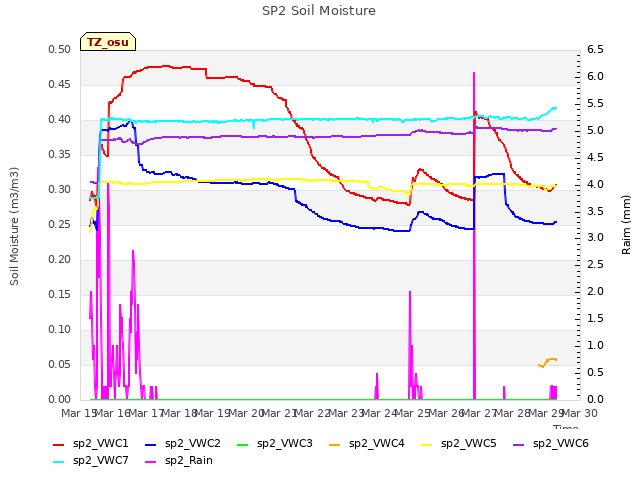The width and height of the screenshot is (640, 480).
Task: Click the sp2_VWC1 legend label
Action: 100,443
